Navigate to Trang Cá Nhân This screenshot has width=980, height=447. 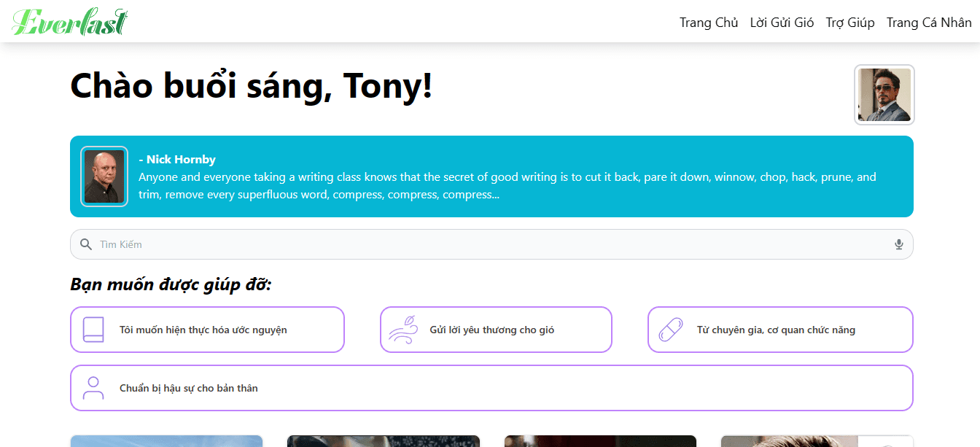coord(929,23)
